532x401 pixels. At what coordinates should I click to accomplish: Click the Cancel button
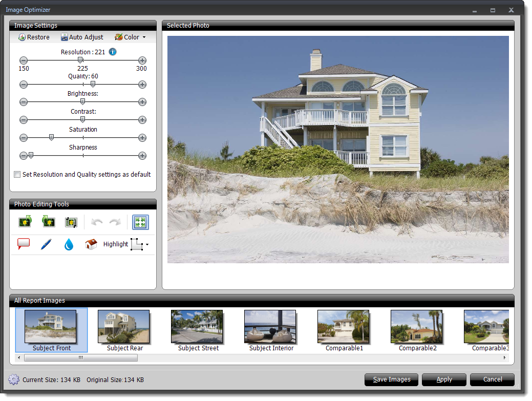point(492,379)
